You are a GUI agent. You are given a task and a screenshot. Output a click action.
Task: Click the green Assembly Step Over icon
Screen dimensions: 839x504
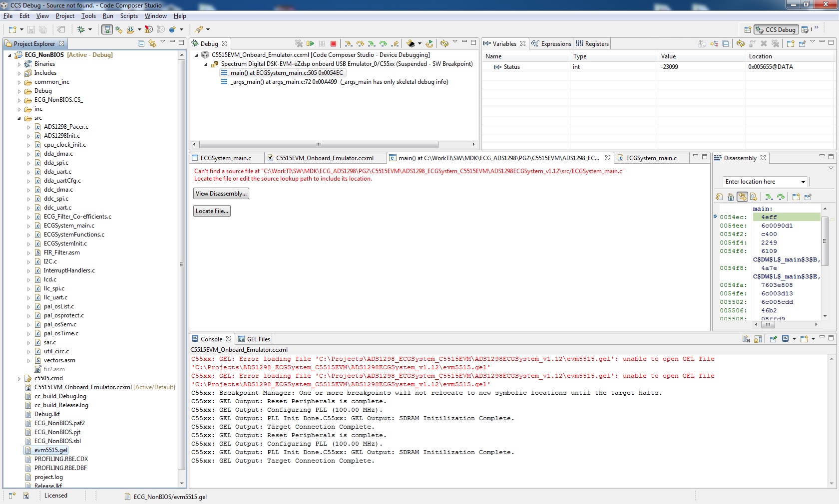pyautogui.click(x=383, y=44)
